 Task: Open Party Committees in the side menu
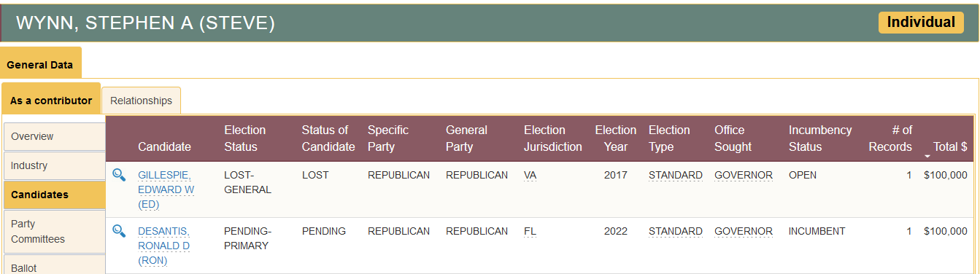pyautogui.click(x=55, y=231)
